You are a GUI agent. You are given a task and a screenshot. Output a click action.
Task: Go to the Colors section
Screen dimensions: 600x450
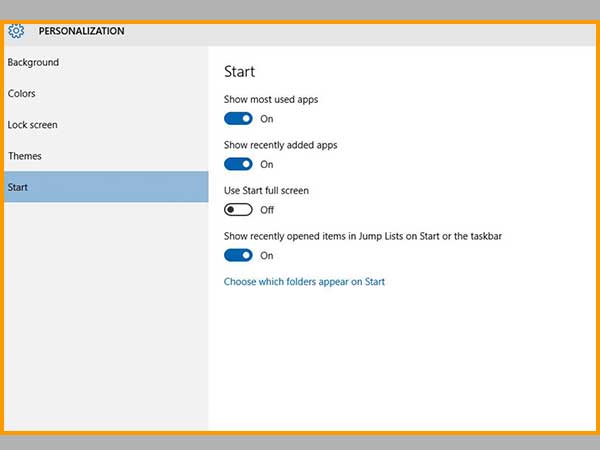106,93
